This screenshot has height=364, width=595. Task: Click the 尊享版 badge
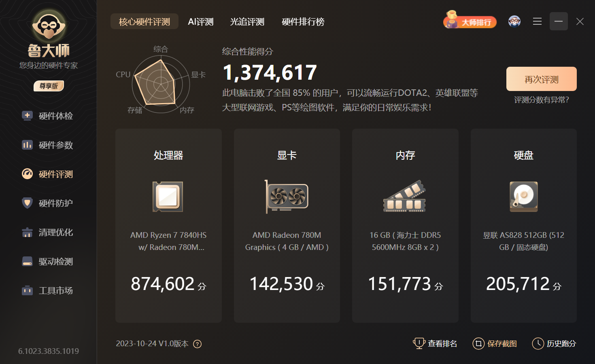pyautogui.click(x=49, y=86)
